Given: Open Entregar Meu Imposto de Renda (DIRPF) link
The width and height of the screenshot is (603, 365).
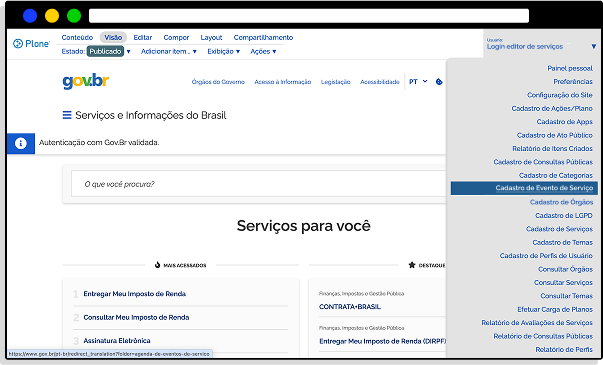Looking at the screenshot, I should pos(383,341).
